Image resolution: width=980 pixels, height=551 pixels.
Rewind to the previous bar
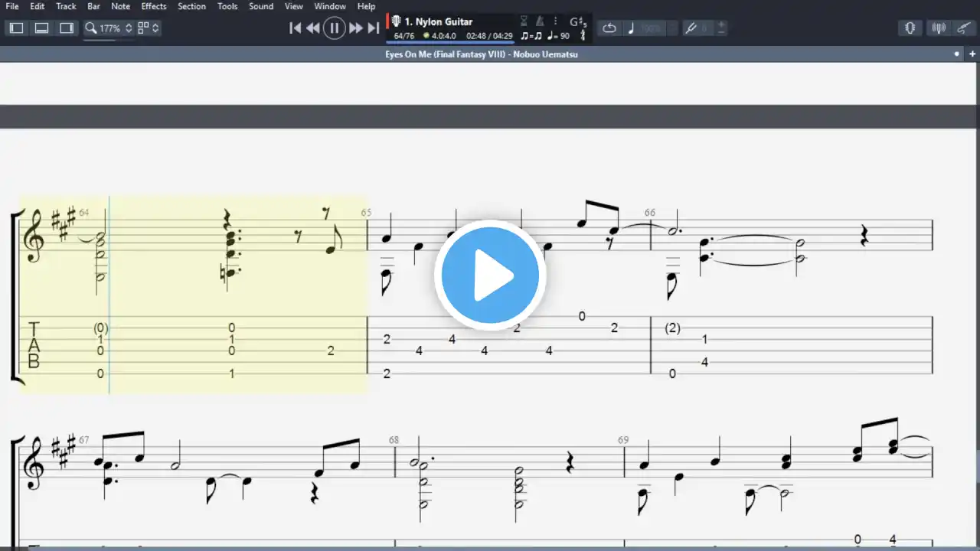(x=313, y=28)
